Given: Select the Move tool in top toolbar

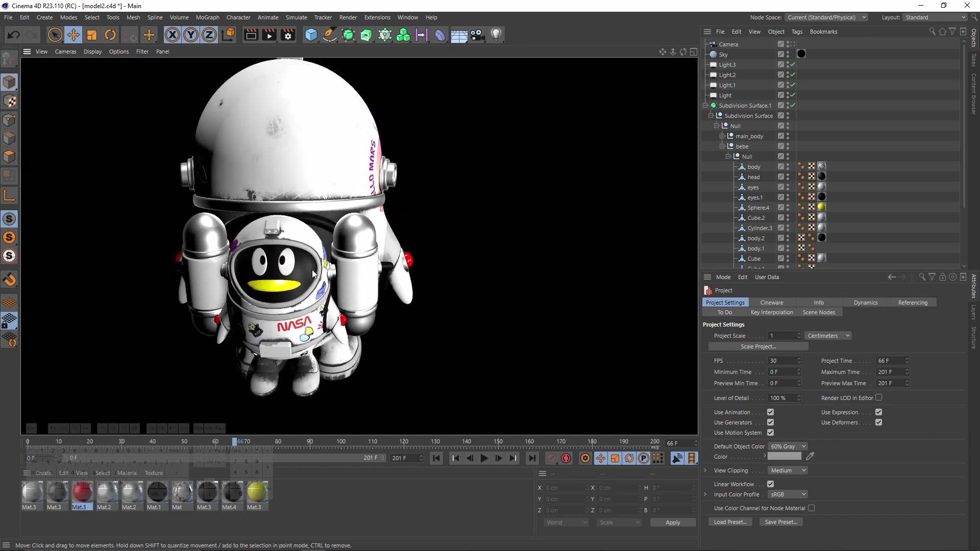Looking at the screenshot, I should tap(73, 35).
